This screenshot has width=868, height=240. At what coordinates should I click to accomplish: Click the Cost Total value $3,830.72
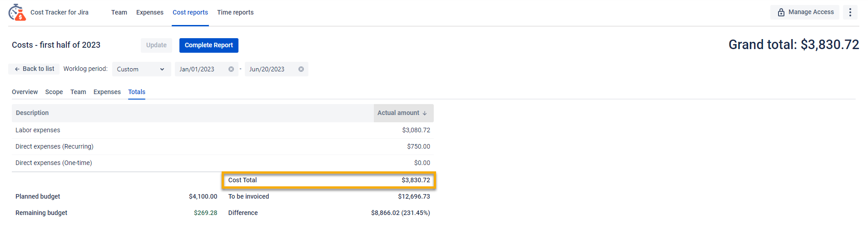click(416, 180)
